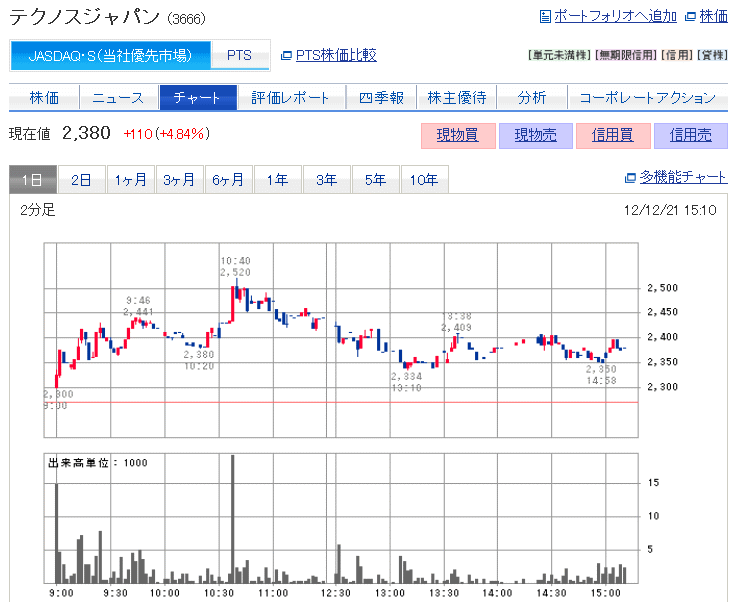Select 10年 chart period tab
The height and width of the screenshot is (602, 734).
425,179
